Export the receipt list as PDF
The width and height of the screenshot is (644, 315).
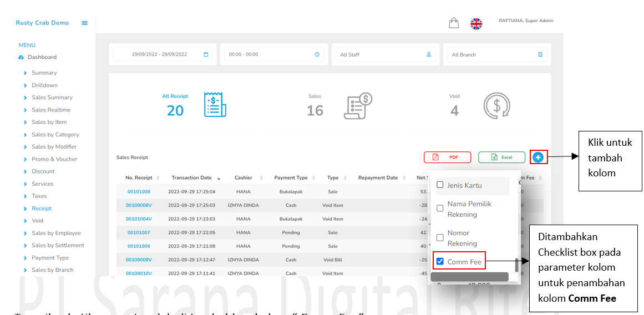click(447, 157)
